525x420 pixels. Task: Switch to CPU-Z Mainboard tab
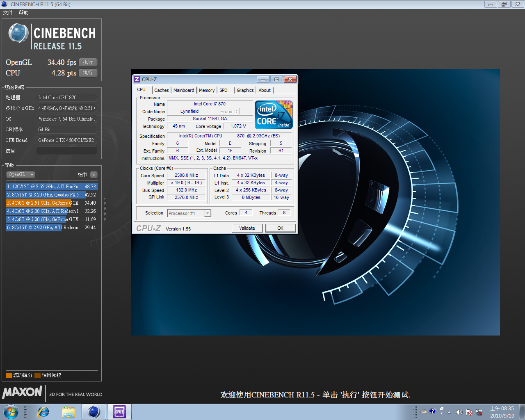point(184,90)
